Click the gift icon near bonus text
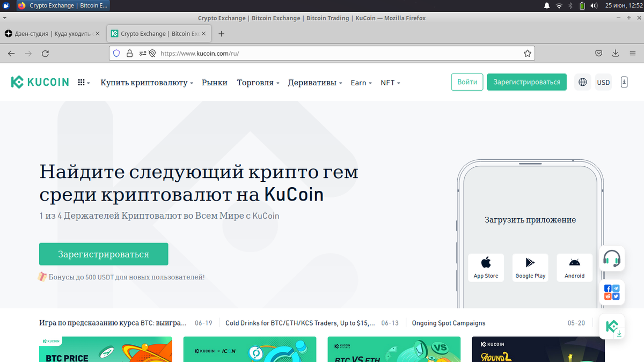 click(42, 277)
